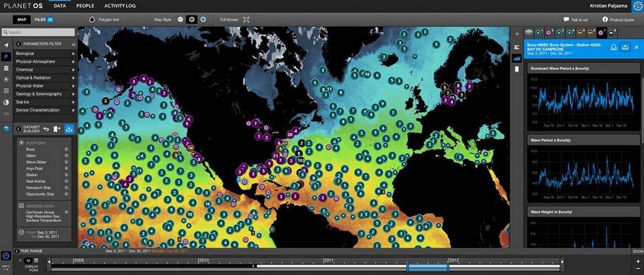Select the blue Map Style option
644x275 pixels.
pos(203,20)
